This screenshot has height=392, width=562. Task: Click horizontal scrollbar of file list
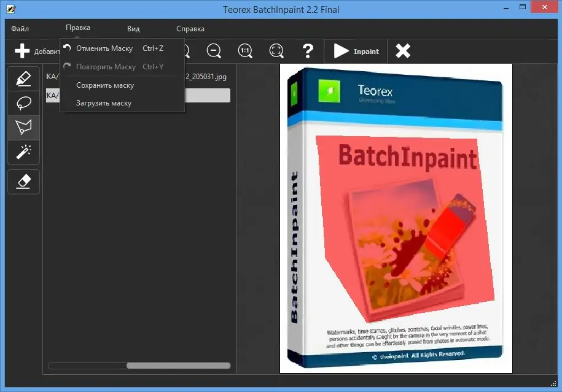(178, 366)
